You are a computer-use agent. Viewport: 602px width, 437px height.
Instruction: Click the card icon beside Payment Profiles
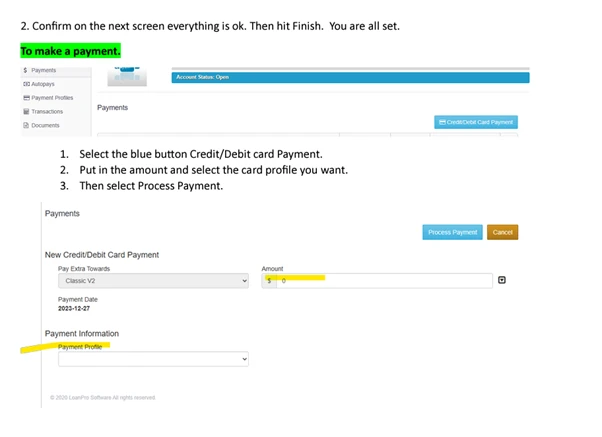pyautogui.click(x=25, y=98)
